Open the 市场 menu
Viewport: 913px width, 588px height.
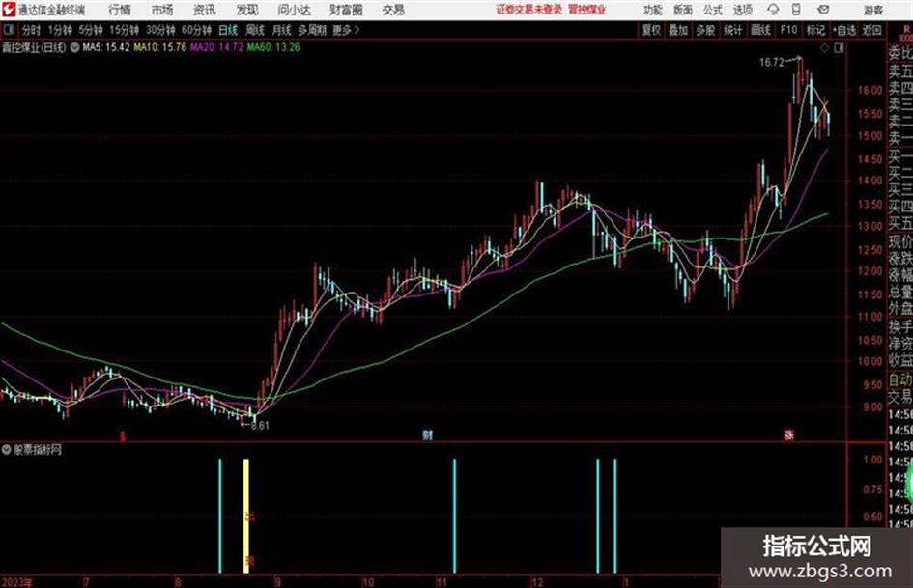162,10
